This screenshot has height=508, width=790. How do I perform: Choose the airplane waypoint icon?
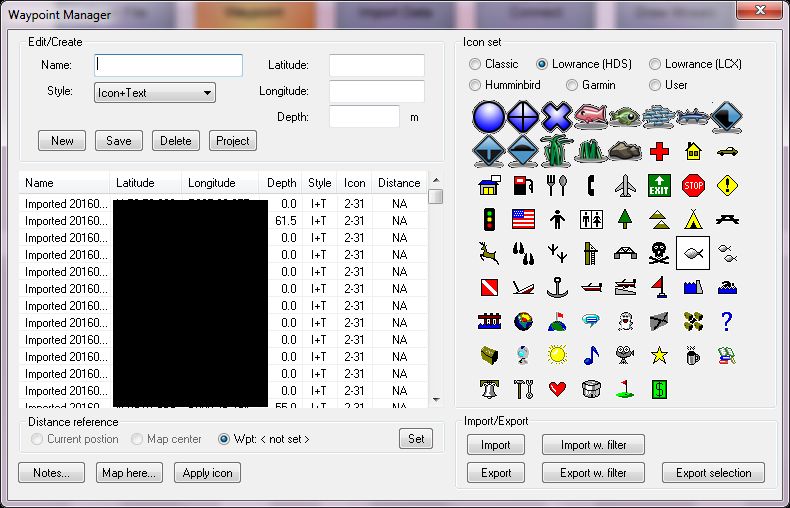625,185
